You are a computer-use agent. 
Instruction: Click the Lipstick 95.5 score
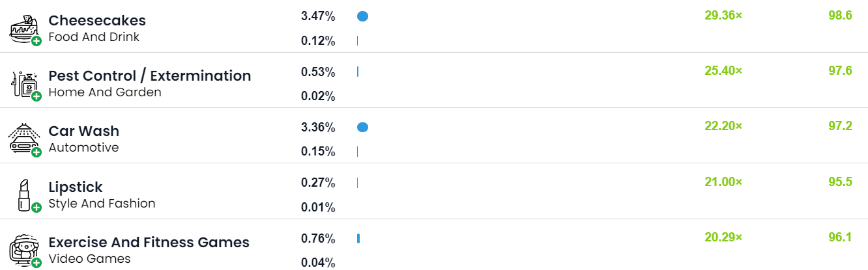(x=840, y=182)
